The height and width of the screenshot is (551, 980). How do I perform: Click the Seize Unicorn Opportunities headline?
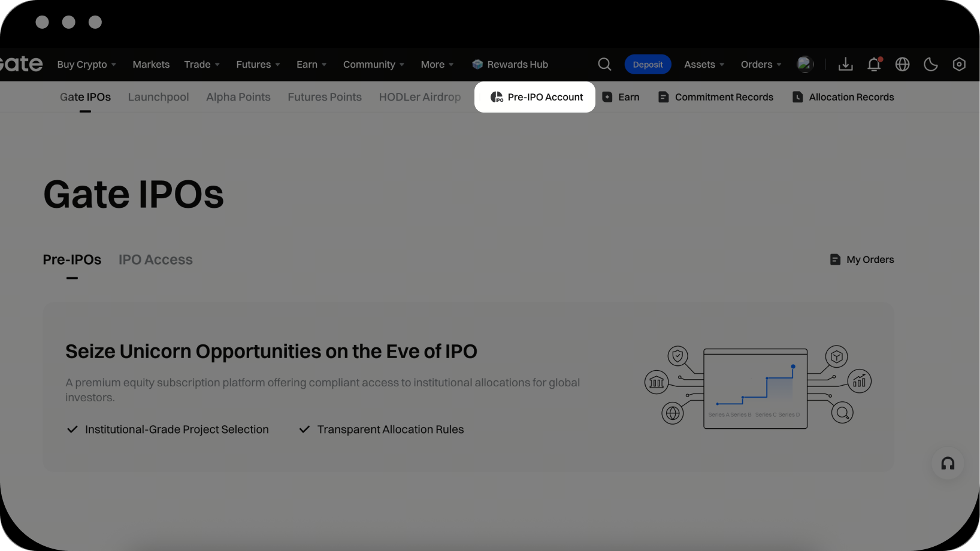tap(271, 351)
